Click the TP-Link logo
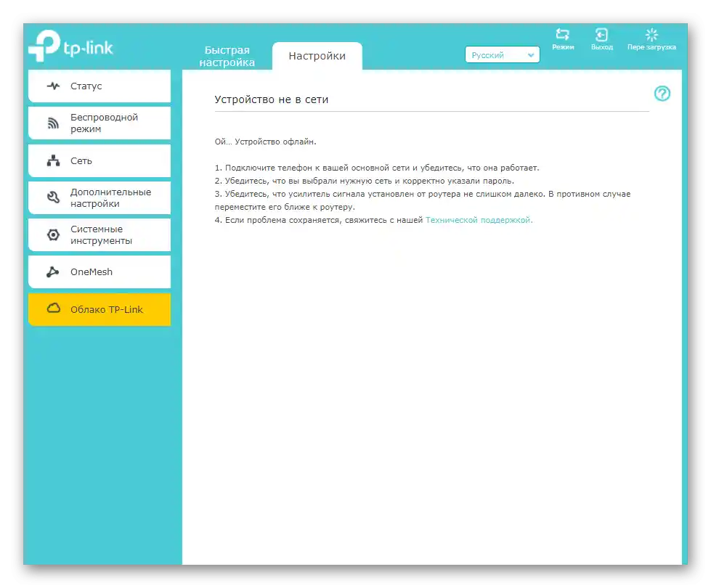Image resolution: width=711 pixels, height=588 pixels. point(70,46)
